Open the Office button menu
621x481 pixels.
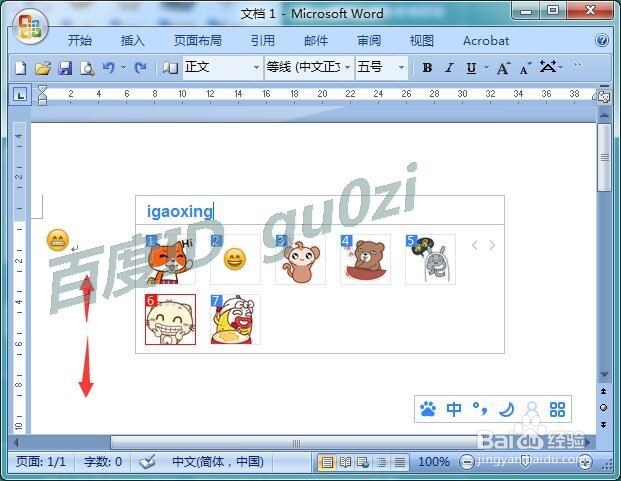(x=30, y=27)
